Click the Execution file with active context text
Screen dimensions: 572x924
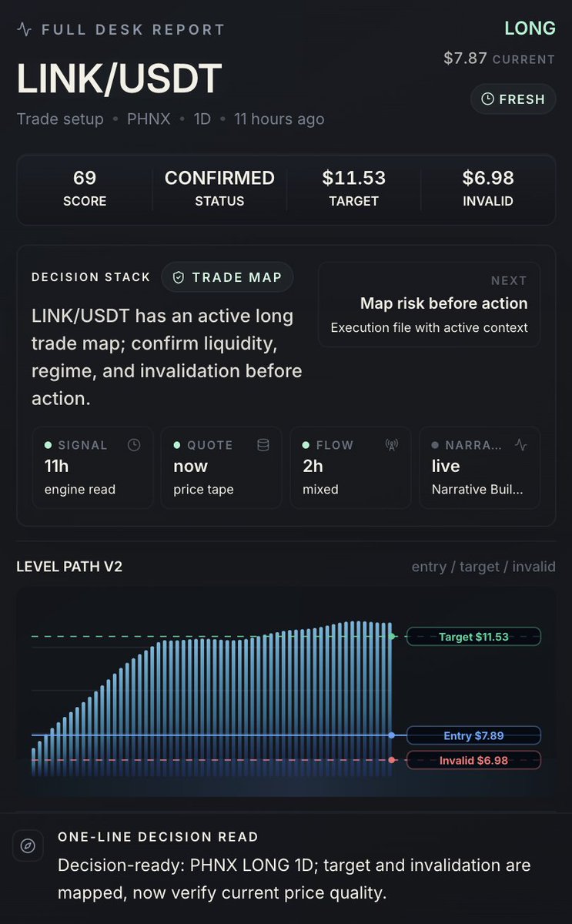[430, 327]
